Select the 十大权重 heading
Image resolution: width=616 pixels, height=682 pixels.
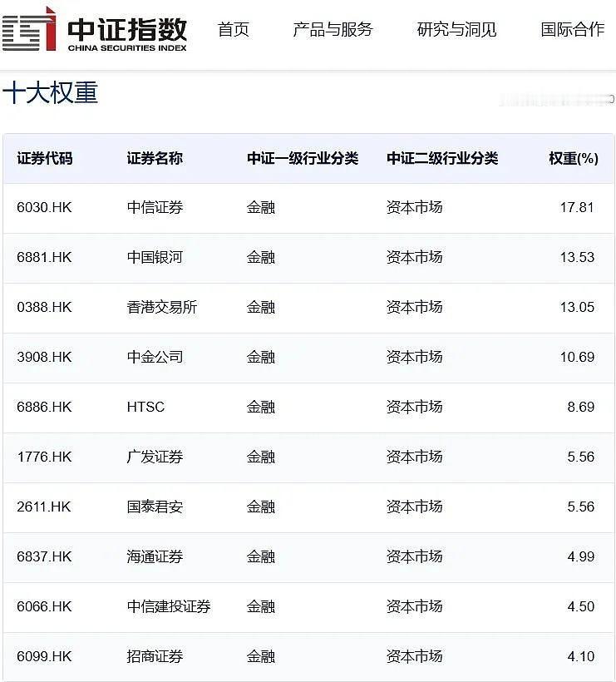click(x=50, y=92)
